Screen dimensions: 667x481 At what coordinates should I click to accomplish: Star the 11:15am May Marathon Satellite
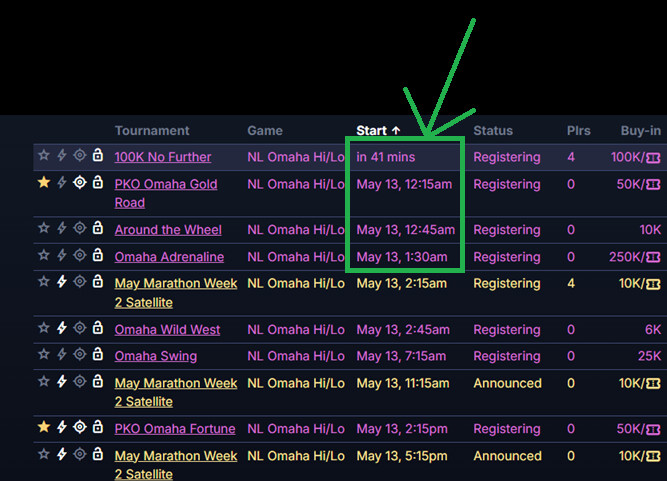coord(44,381)
